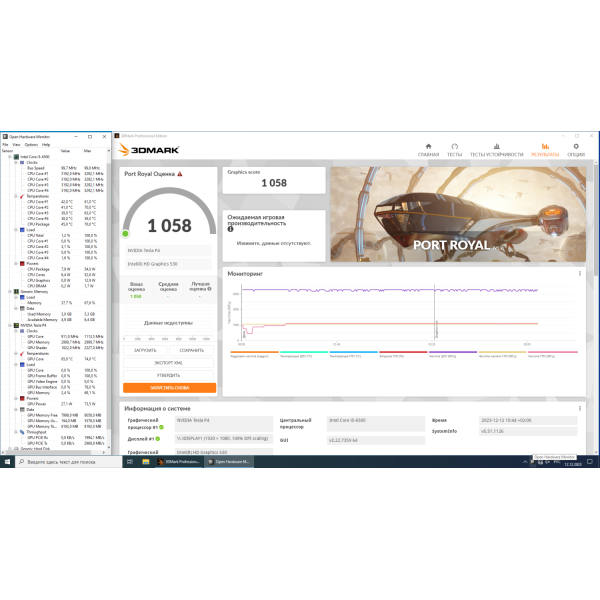Image resolution: width=600 pixels, height=600 pixels.
Task: Toggle the red GPU load legend series
Action: tap(403, 354)
